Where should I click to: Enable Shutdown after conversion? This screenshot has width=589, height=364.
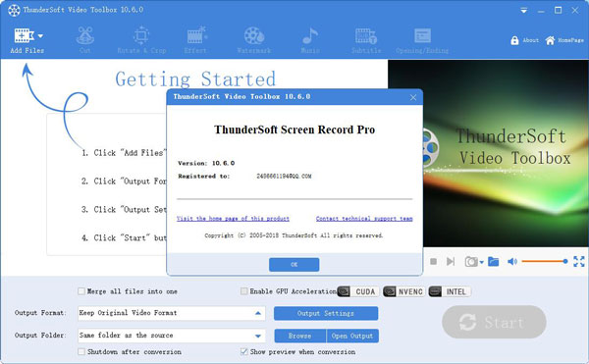click(81, 351)
